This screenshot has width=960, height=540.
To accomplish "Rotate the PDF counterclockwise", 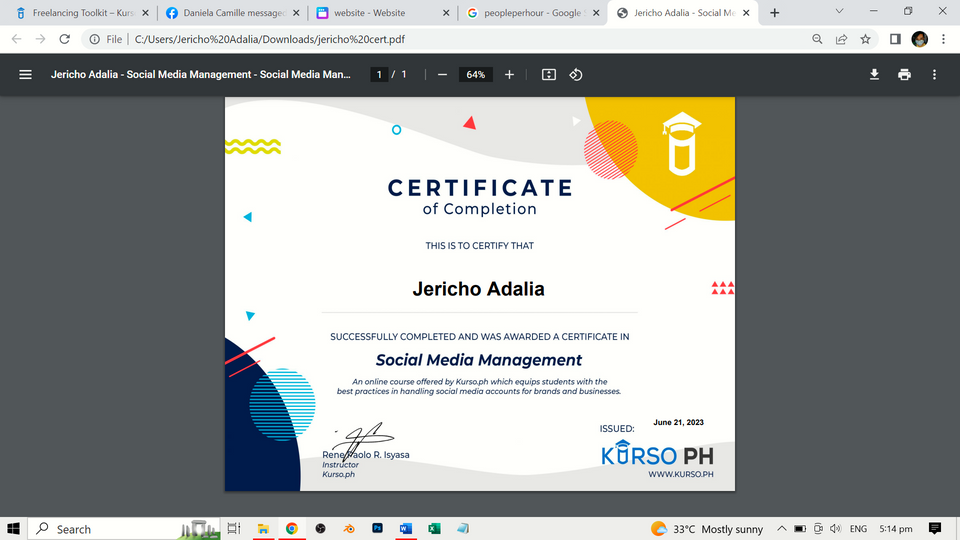I will tap(576, 75).
